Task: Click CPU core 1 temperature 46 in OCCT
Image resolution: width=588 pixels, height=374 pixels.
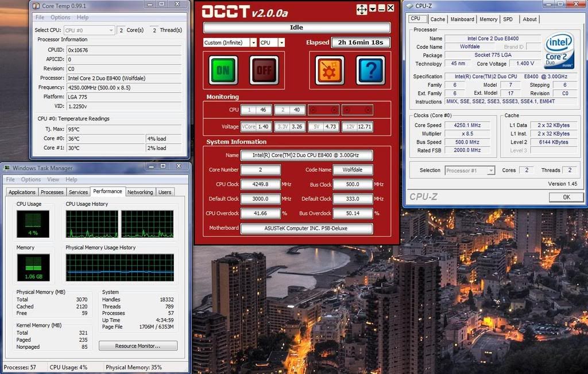Action: point(256,110)
